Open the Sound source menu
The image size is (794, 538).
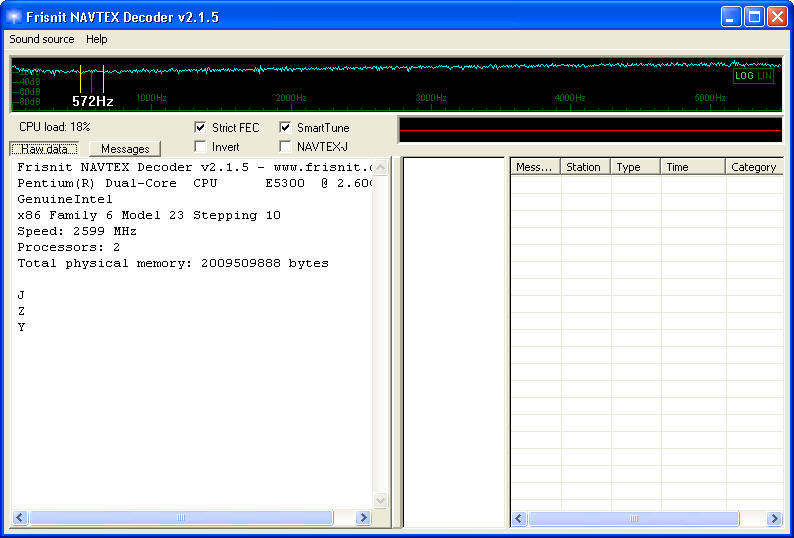(x=42, y=39)
